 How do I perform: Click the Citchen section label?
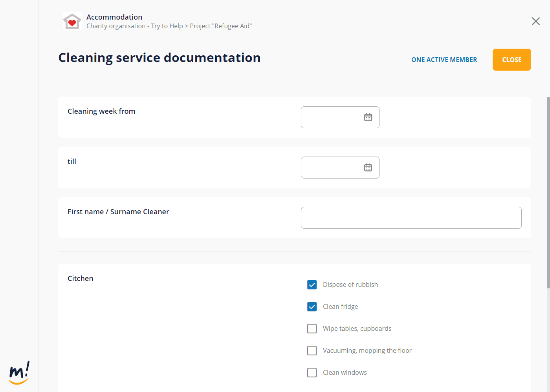81,278
